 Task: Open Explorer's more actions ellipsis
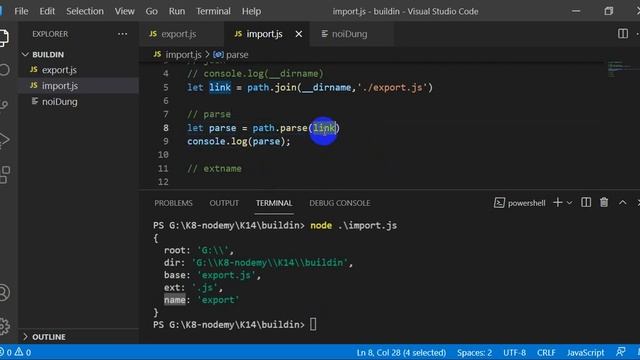122,34
